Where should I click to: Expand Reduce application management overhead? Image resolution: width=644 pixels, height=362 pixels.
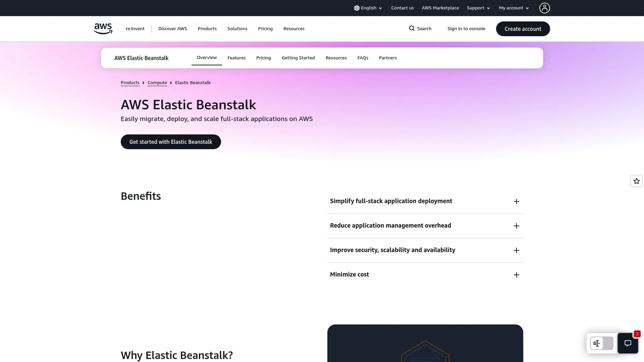pos(425,226)
